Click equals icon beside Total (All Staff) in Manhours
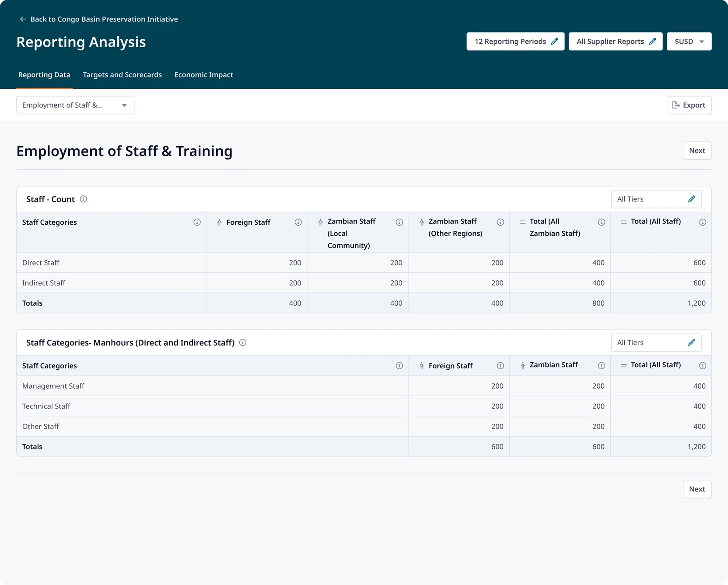Viewport: 728px width, 585px height. (624, 366)
